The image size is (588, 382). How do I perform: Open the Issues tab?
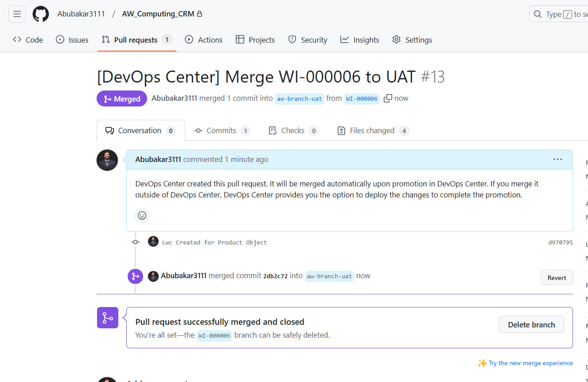(x=72, y=39)
